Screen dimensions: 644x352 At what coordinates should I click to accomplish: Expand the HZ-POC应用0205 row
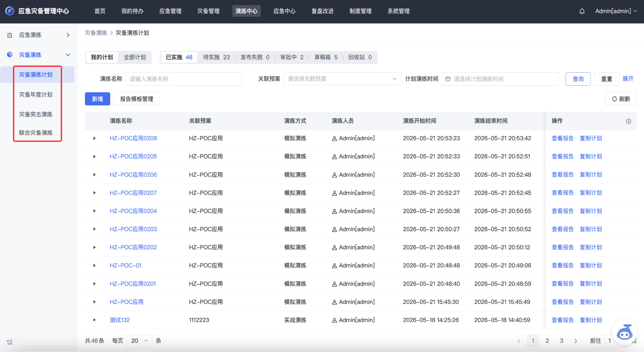[94, 156]
